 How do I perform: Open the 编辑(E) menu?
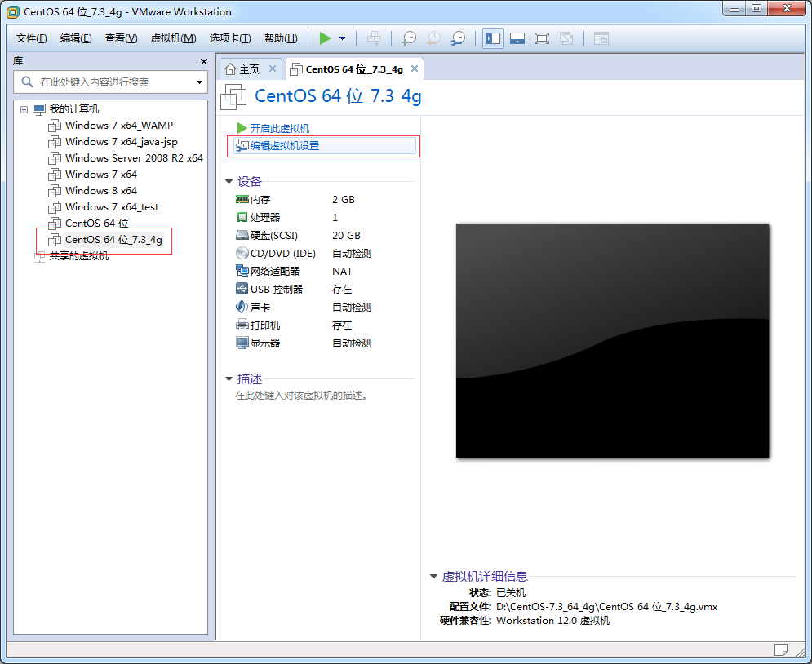click(76, 38)
